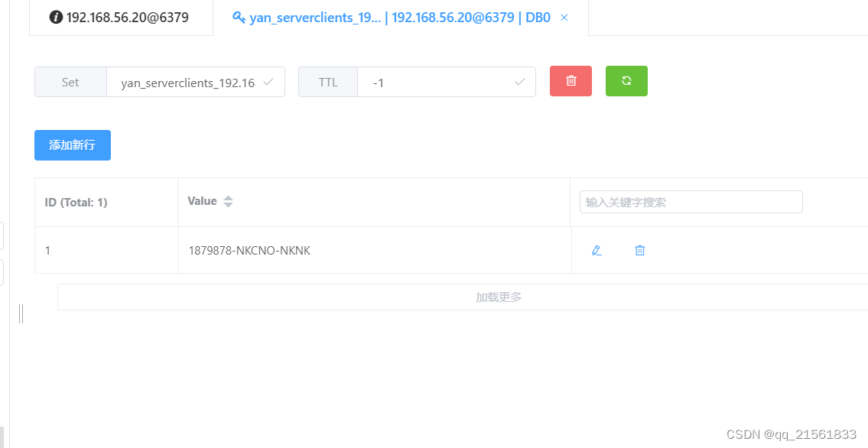Toggle Value column ascending sort
The height and width of the screenshot is (448, 868).
click(229, 197)
